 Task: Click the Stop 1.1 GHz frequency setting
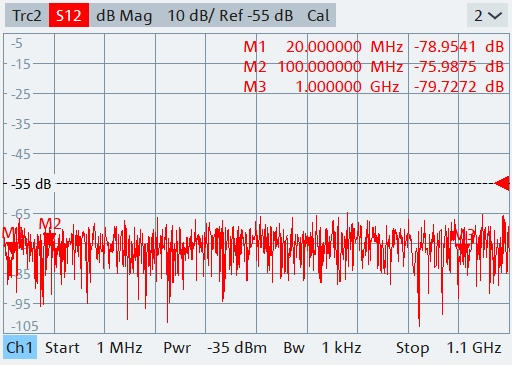coord(449,348)
